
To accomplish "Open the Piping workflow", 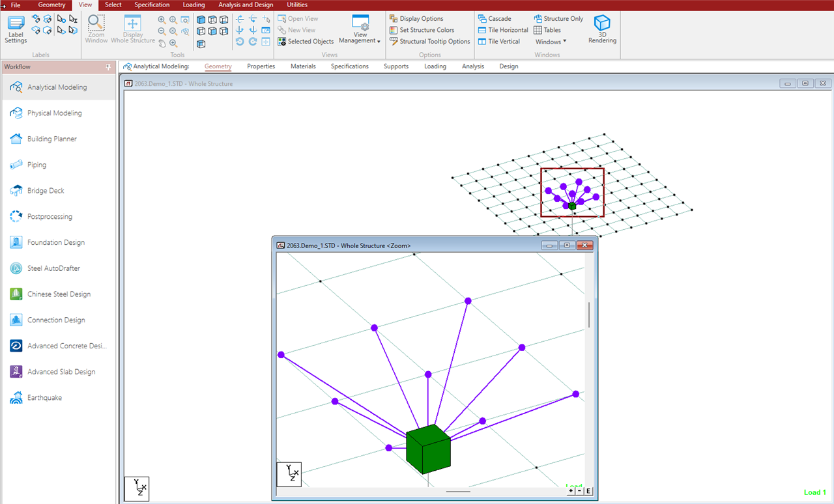I will (x=58, y=165).
